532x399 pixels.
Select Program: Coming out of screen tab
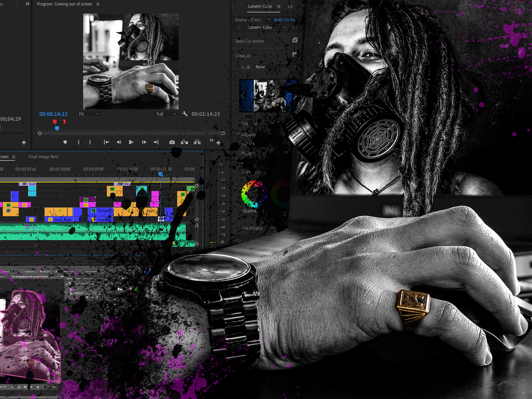pos(64,4)
